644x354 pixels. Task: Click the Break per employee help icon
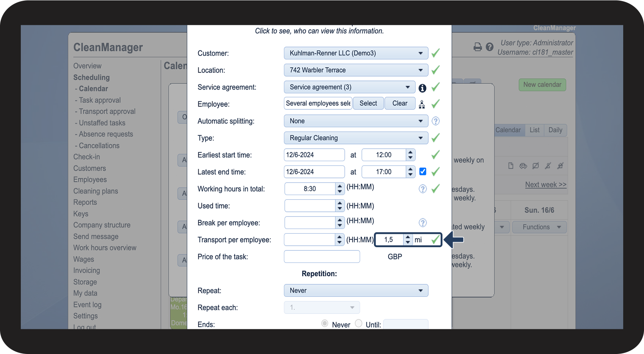pyautogui.click(x=422, y=223)
